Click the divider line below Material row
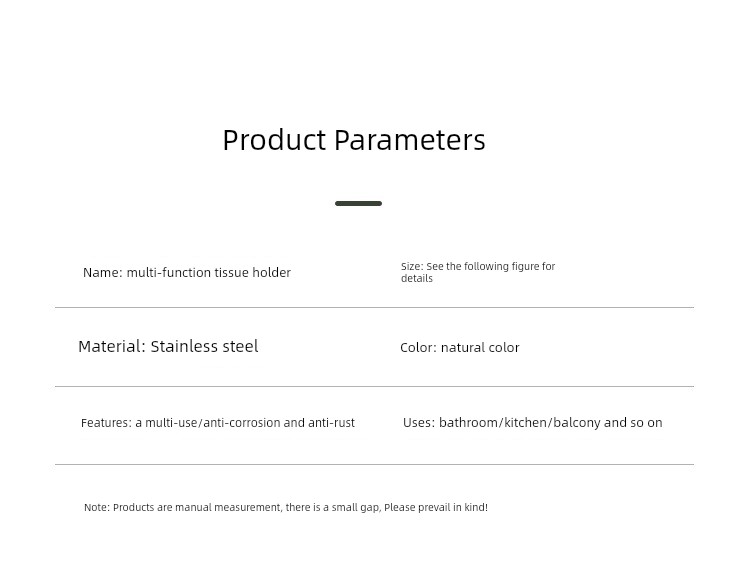The height and width of the screenshot is (588, 750). pos(375,386)
